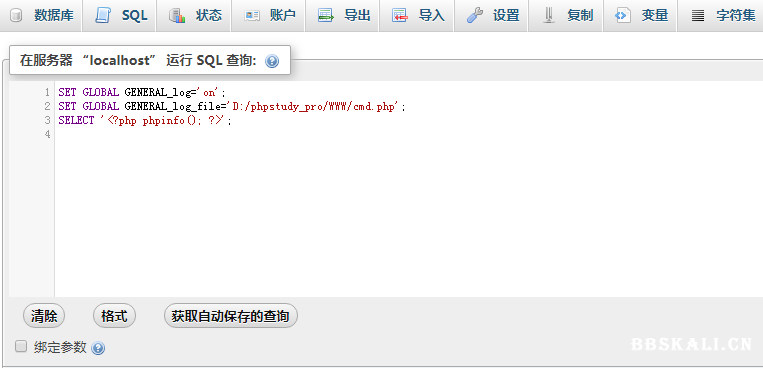Click the replication icon
The image size is (763, 368).
point(549,16)
